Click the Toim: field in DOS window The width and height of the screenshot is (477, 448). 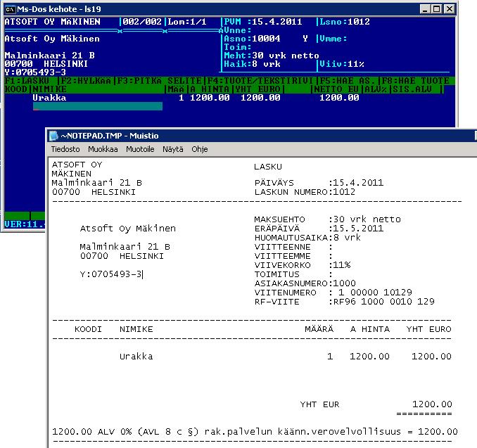tap(238, 47)
